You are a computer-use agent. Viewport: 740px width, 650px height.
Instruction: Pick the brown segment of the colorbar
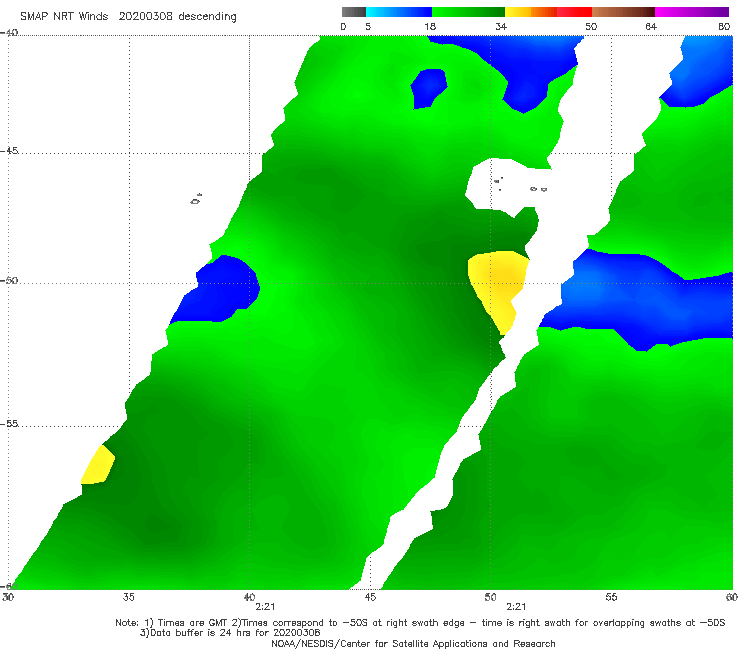(x=623, y=12)
